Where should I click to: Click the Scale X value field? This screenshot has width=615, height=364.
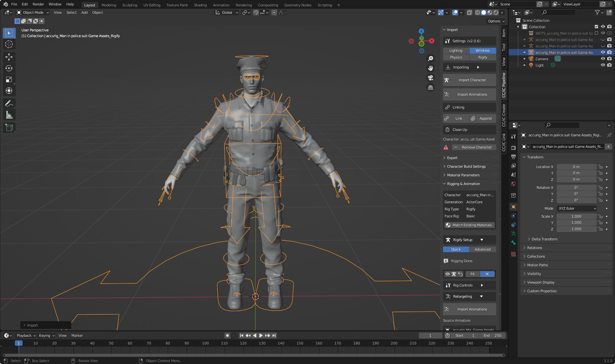pyautogui.click(x=576, y=216)
